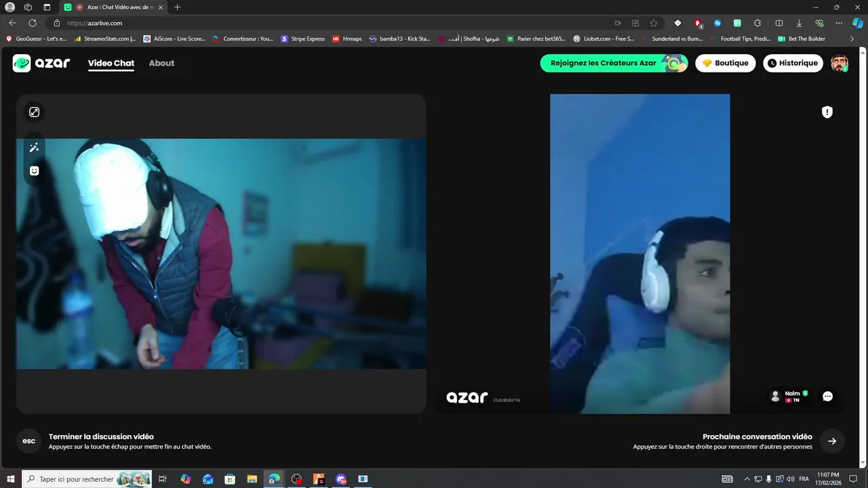
Task: Open the tab actions menu icon
Action: tap(47, 7)
